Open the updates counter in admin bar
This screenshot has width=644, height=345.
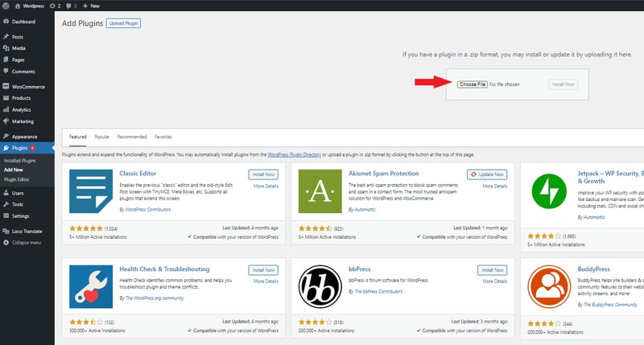click(55, 6)
